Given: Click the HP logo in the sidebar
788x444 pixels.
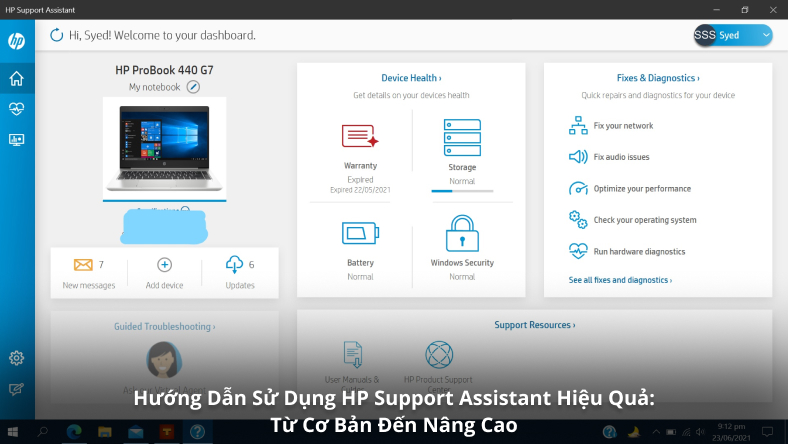Looking at the screenshot, I should pos(17,41).
